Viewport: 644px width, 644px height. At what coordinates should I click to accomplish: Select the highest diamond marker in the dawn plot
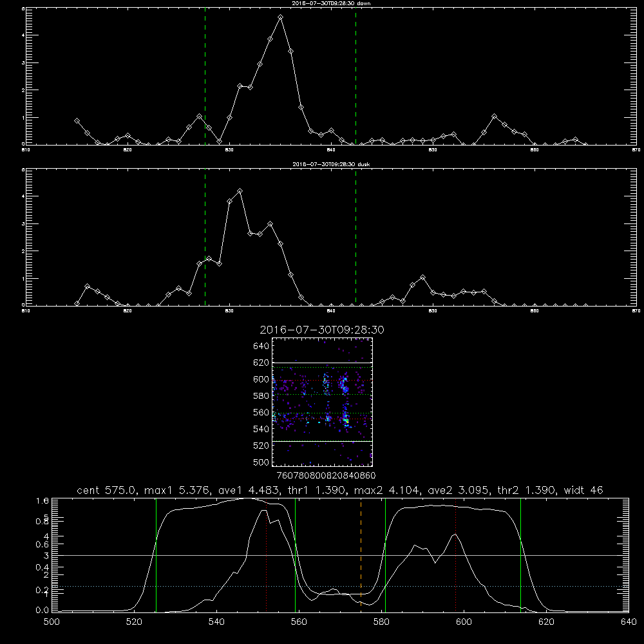tap(281, 17)
